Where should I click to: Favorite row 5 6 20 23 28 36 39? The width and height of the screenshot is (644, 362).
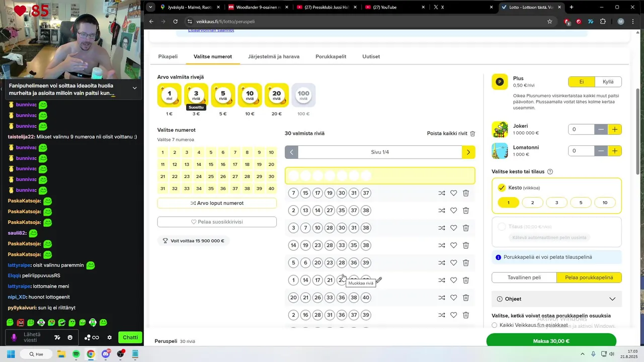click(453, 262)
